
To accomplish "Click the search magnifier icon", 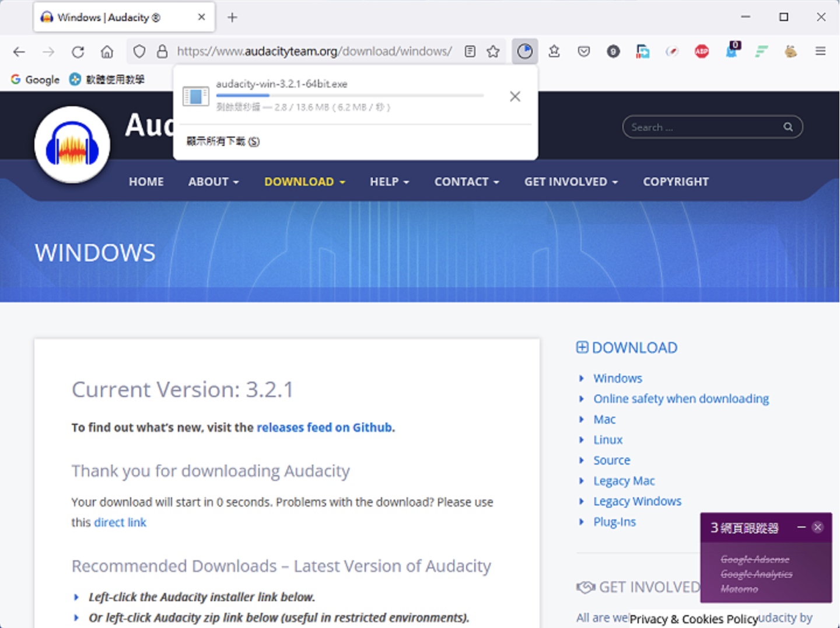I will pos(788,127).
